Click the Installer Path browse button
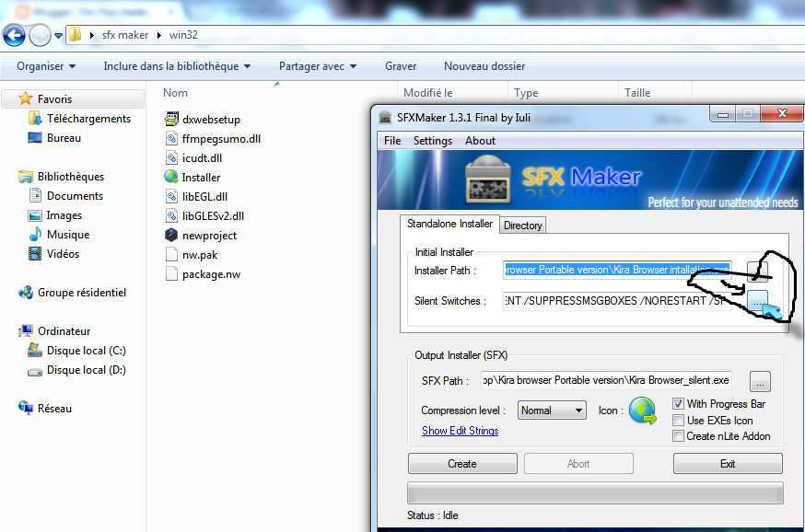The height and width of the screenshot is (532, 805). click(x=757, y=271)
